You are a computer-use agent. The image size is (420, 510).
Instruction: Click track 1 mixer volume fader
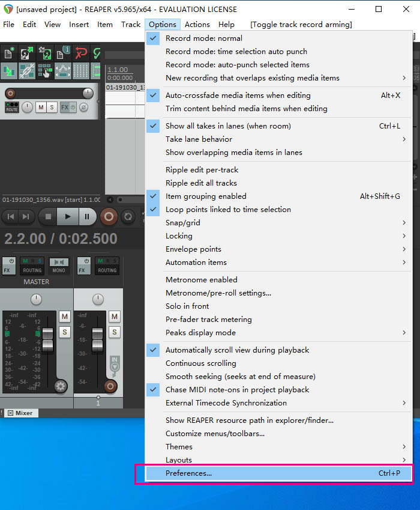(x=97, y=339)
